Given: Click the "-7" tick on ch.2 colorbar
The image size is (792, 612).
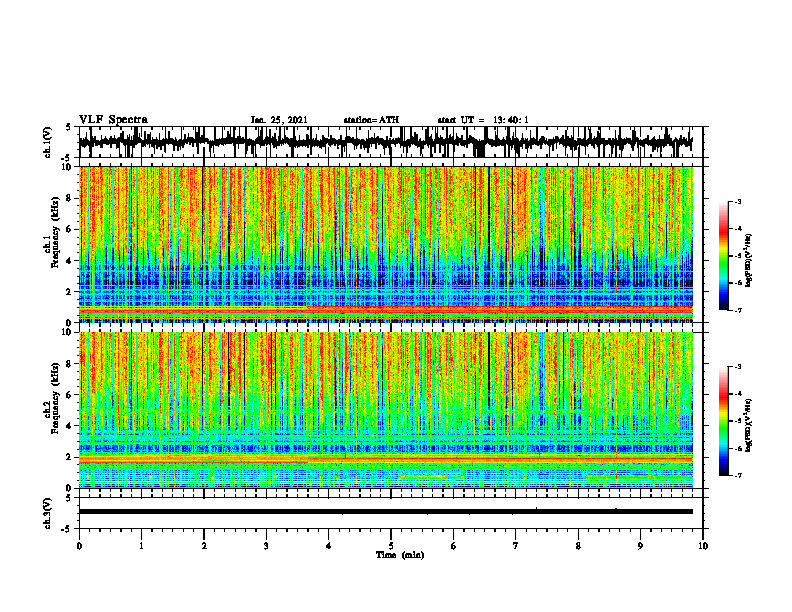Looking at the screenshot, I should point(737,475).
